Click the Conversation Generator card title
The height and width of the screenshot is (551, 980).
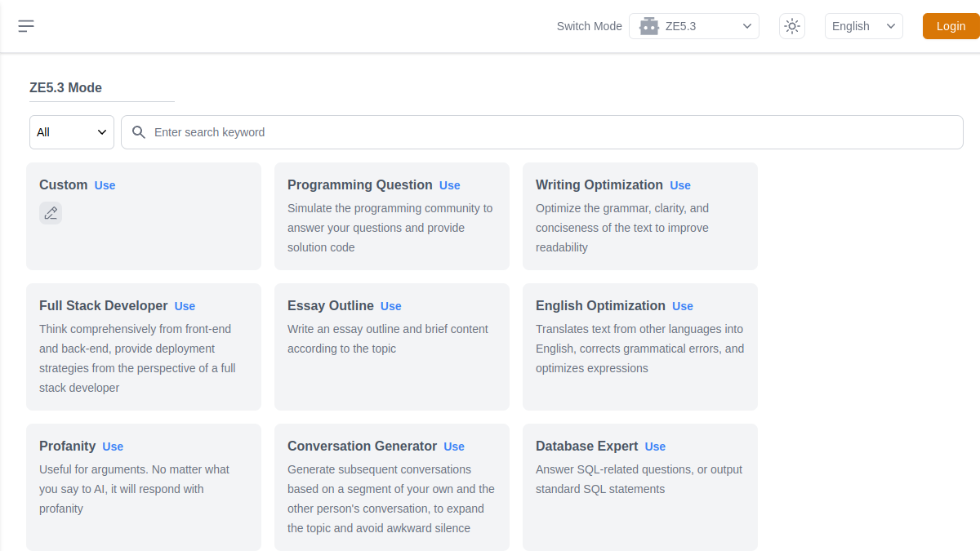coord(363,447)
